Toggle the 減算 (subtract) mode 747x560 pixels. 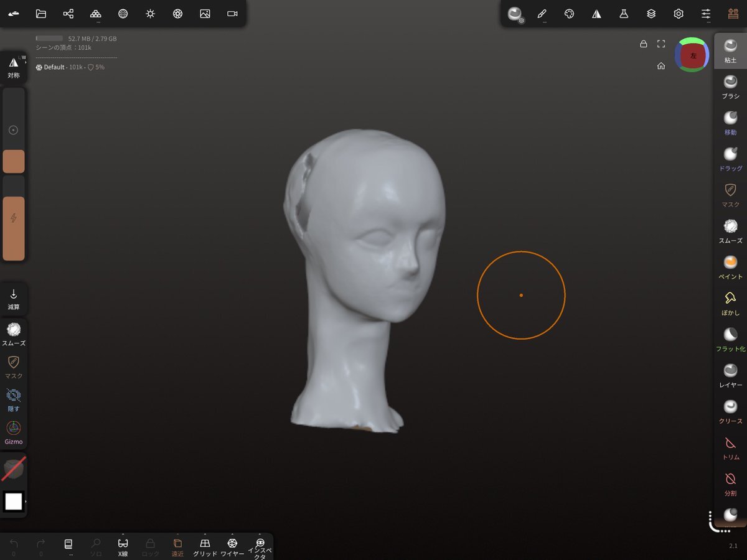point(14,298)
